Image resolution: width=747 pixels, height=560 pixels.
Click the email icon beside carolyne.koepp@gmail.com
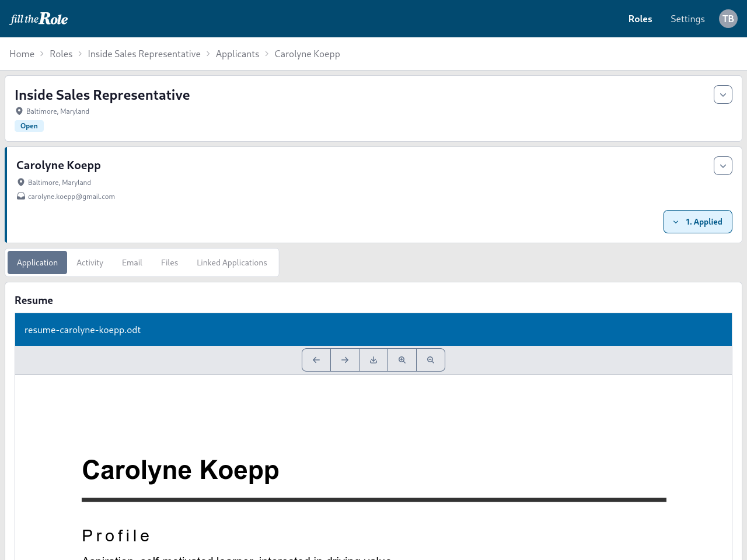(x=20, y=196)
